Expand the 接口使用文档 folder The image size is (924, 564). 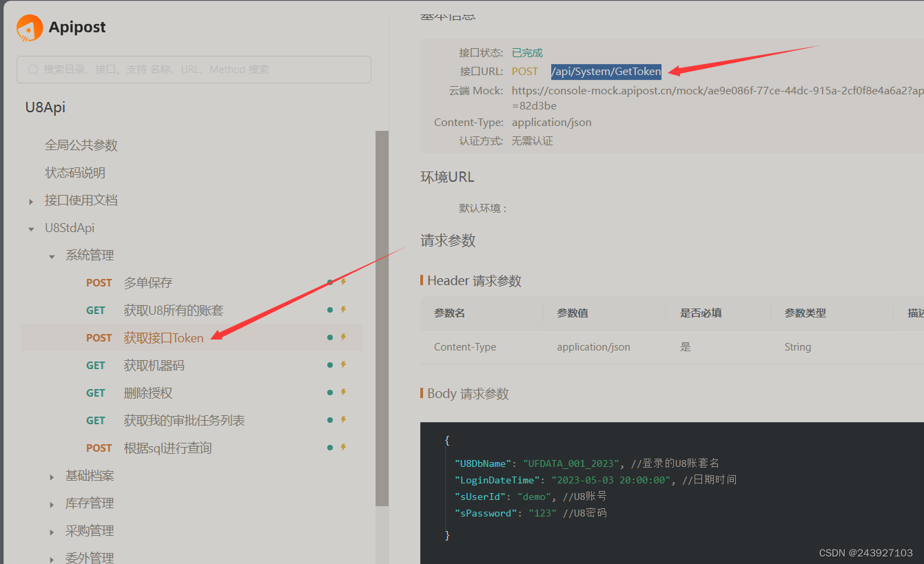31,202
